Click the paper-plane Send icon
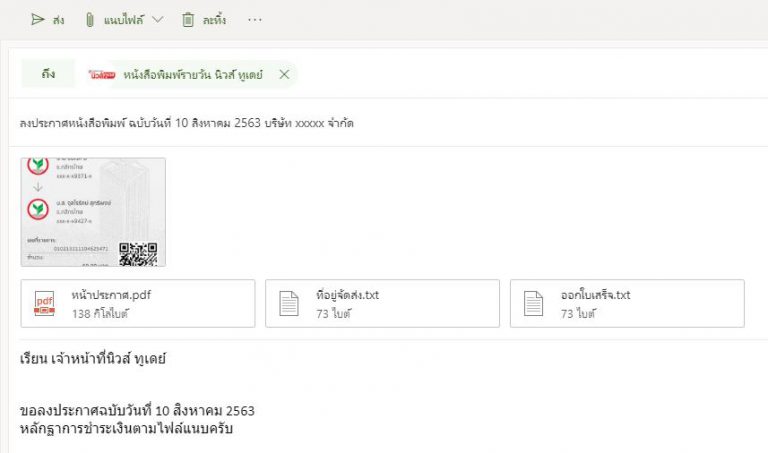 coord(38,19)
